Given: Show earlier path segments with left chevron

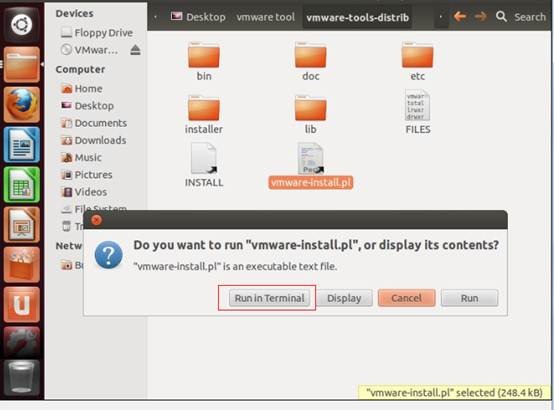Looking at the screenshot, I should 155,17.
